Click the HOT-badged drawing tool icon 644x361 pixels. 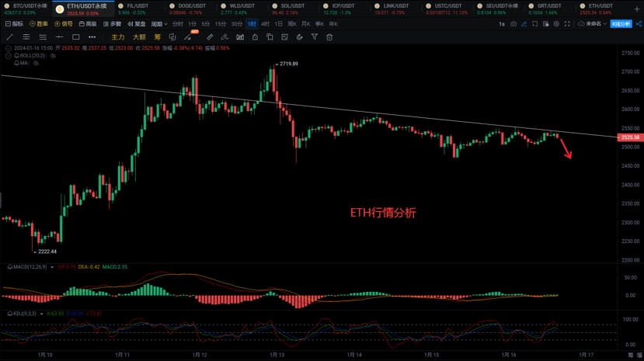189,37
